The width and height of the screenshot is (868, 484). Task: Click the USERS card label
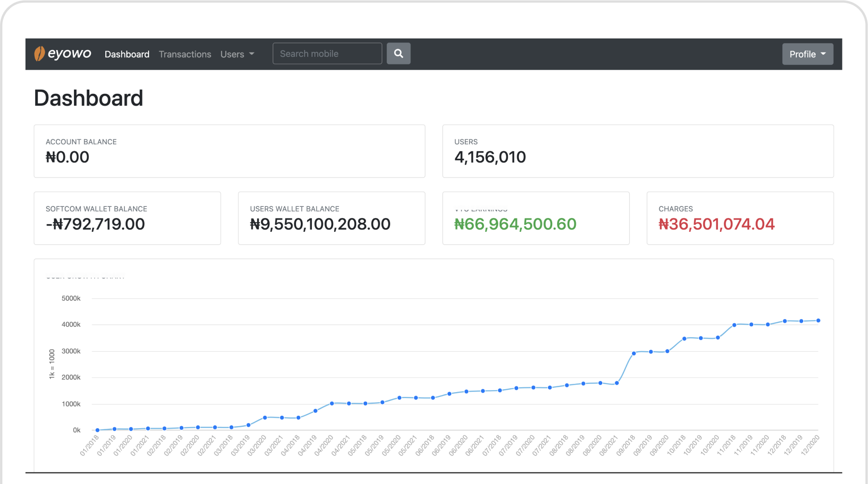(x=466, y=142)
